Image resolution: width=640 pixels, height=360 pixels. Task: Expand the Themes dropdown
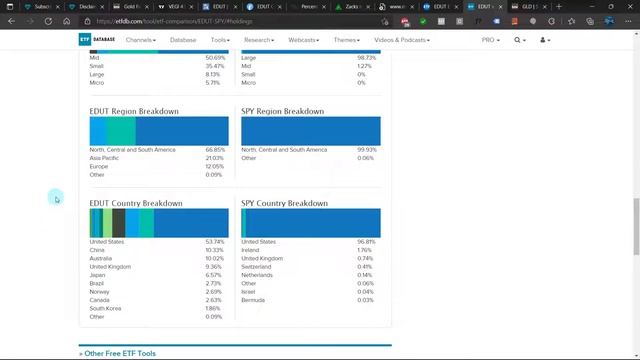(x=347, y=40)
